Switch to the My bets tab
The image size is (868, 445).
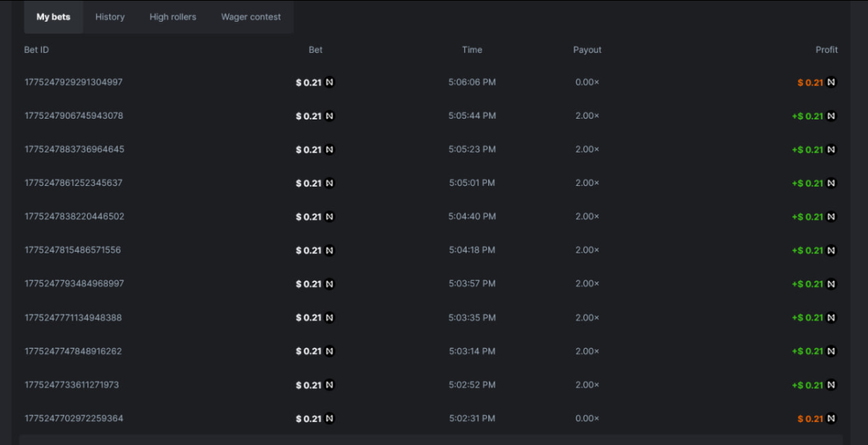(x=54, y=17)
